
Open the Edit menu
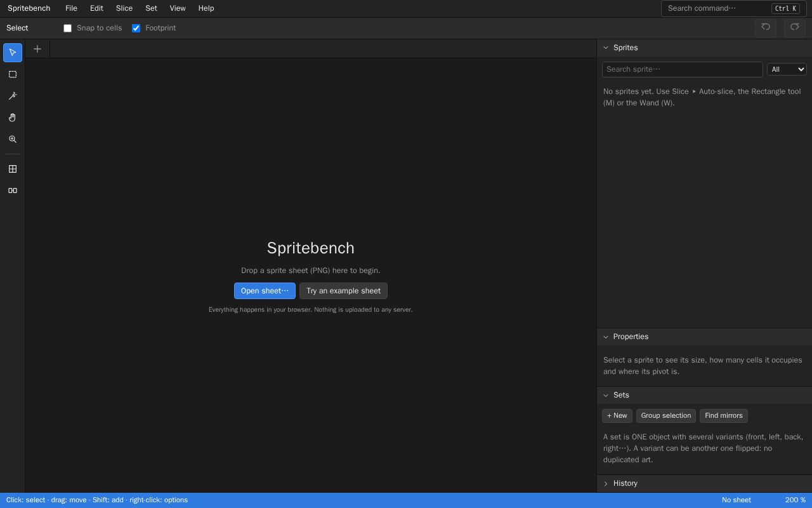(96, 8)
